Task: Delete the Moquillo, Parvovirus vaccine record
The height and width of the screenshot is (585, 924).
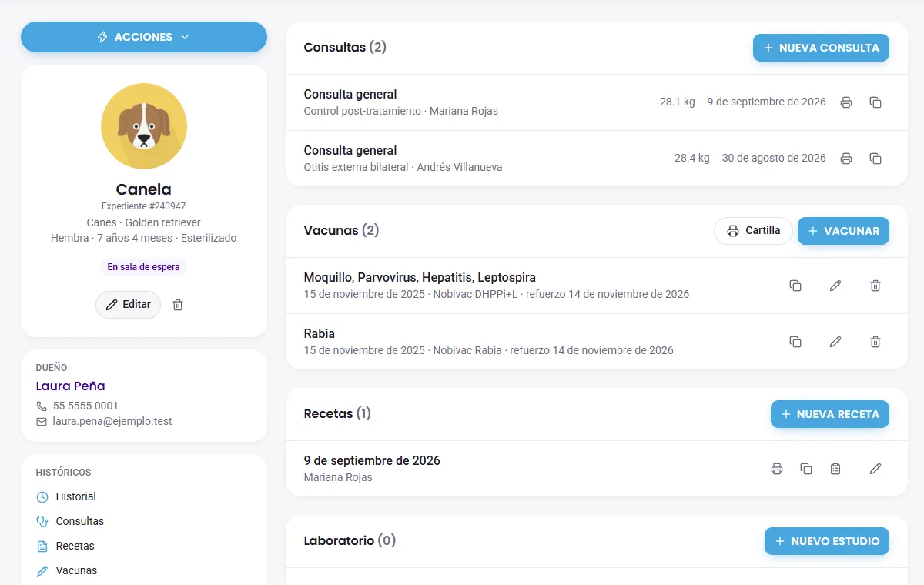Action: tap(875, 286)
